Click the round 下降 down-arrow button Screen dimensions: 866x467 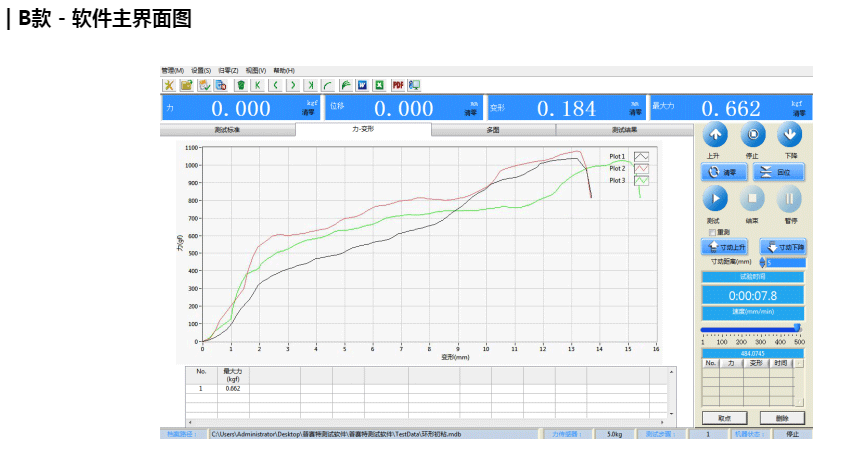pyautogui.click(x=790, y=136)
